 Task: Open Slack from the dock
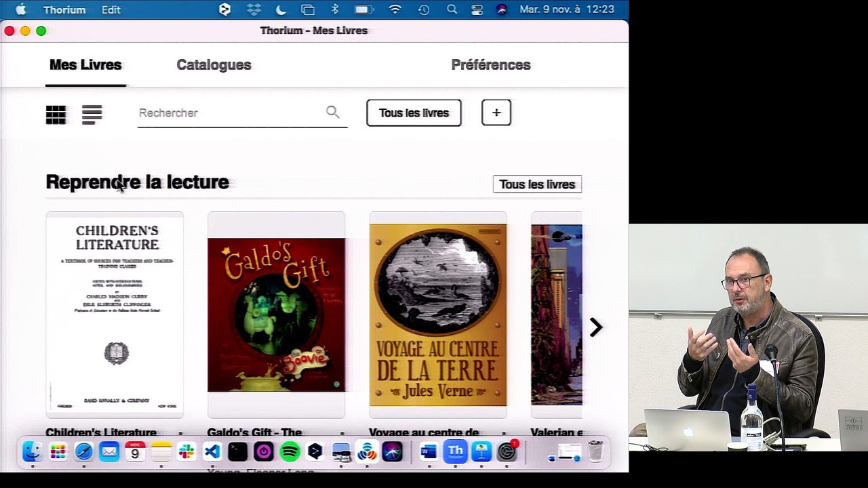(186, 451)
